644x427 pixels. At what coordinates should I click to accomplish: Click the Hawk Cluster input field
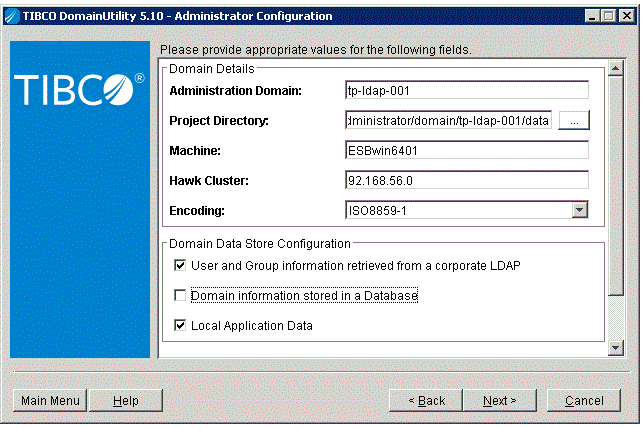pyautogui.click(x=467, y=180)
